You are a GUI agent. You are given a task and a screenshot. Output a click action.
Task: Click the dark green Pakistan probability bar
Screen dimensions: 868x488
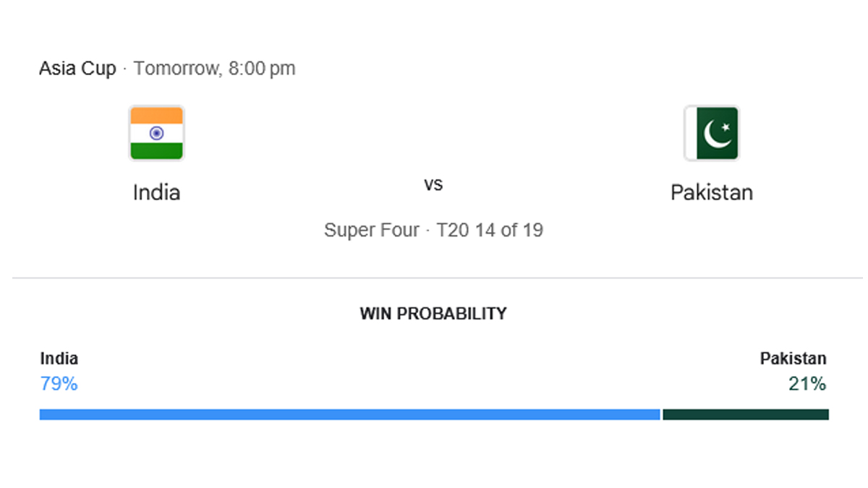coord(746,414)
